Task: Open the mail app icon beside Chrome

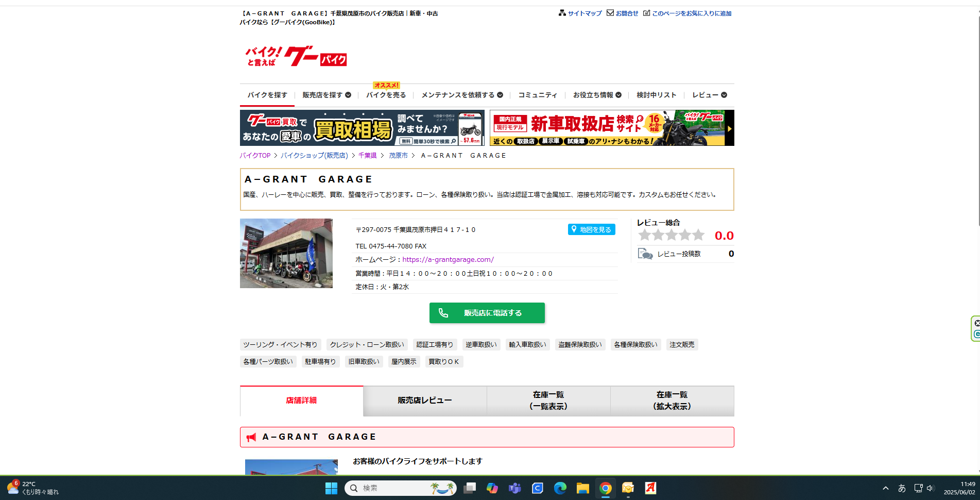Action: pyautogui.click(x=628, y=488)
